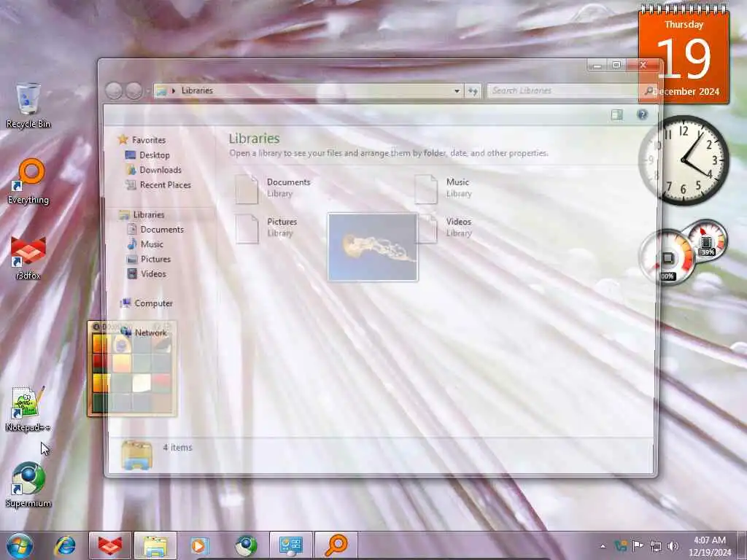This screenshot has height=560, width=747.
Task: Toggle the preview pane button
Action: (617, 114)
